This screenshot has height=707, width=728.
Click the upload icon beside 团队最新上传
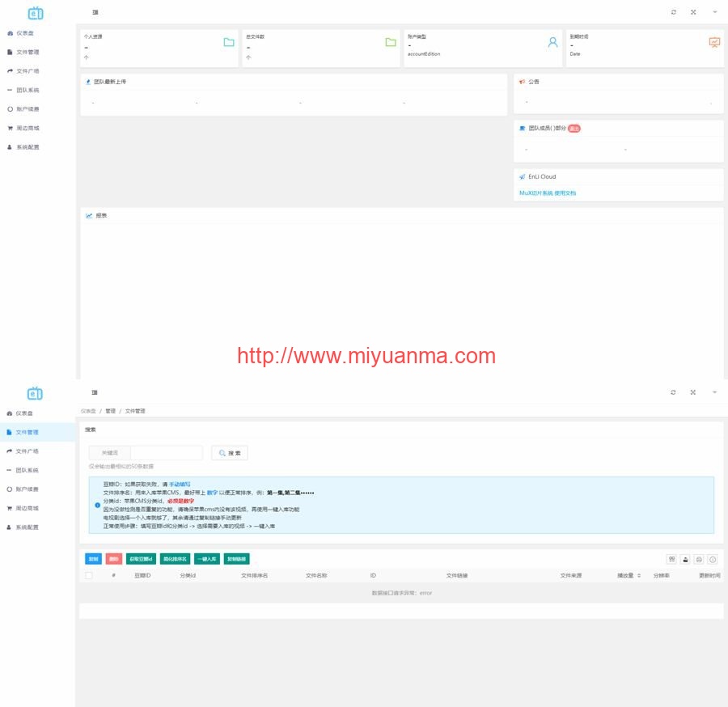(88, 82)
